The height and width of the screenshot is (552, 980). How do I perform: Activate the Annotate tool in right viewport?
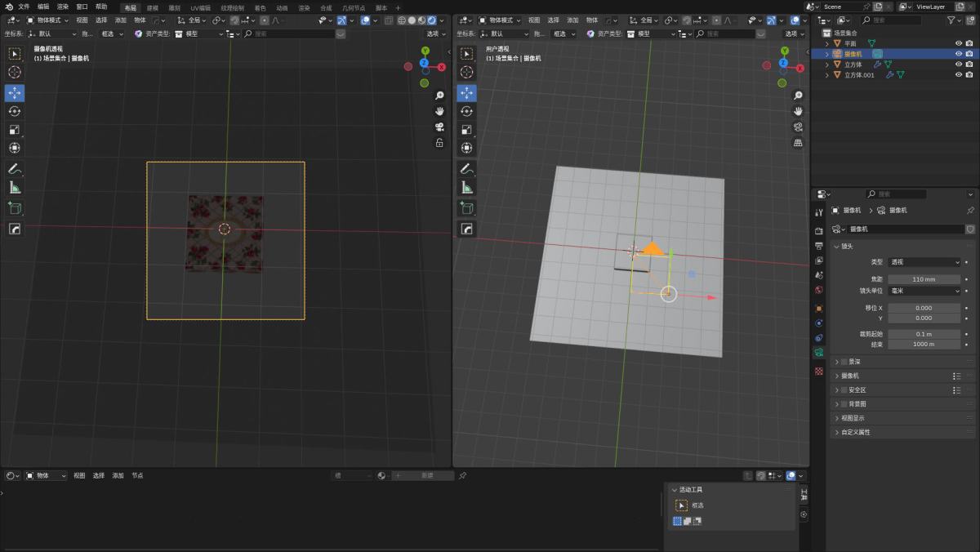(x=467, y=169)
